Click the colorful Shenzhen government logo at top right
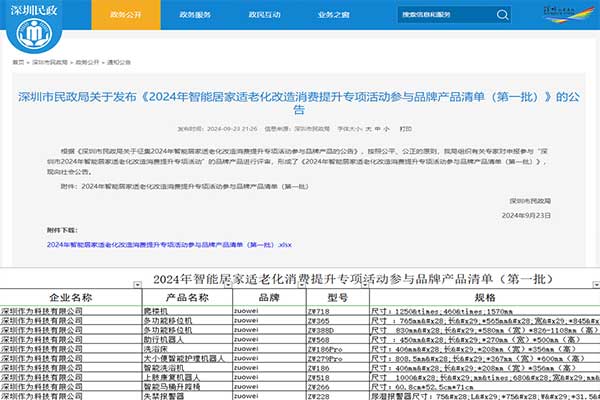 [569, 14]
